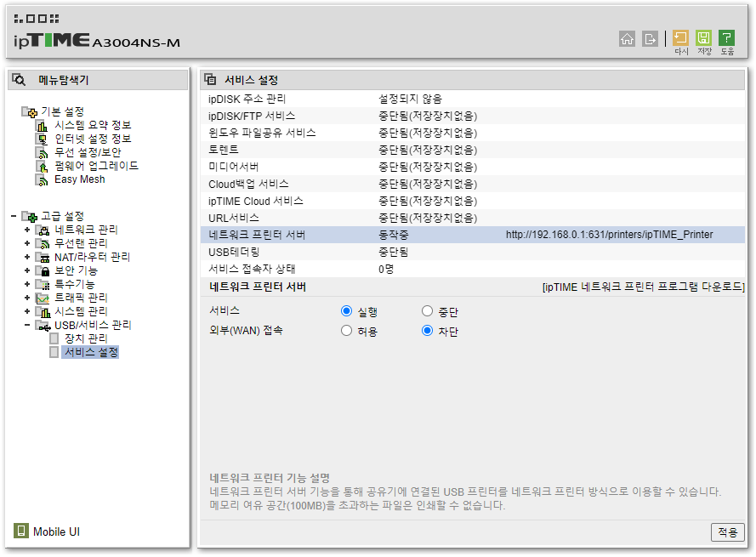Open 인터넷 설정 정보 menu item
This screenshot has width=756, height=557.
93,139
